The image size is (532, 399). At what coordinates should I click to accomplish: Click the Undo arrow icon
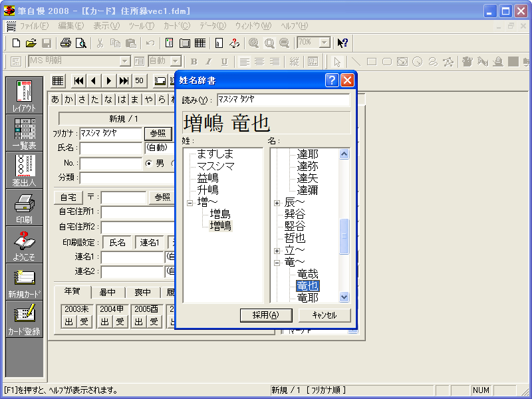(x=150, y=43)
